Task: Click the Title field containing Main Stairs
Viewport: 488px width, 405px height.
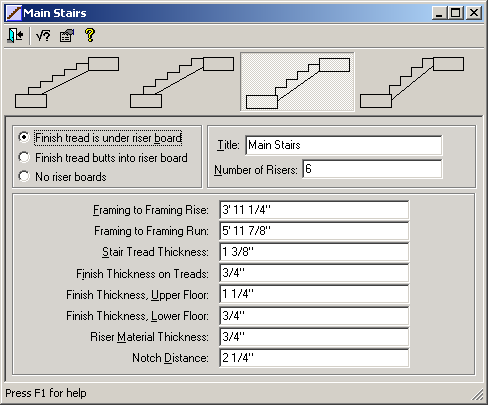Action: click(344, 145)
